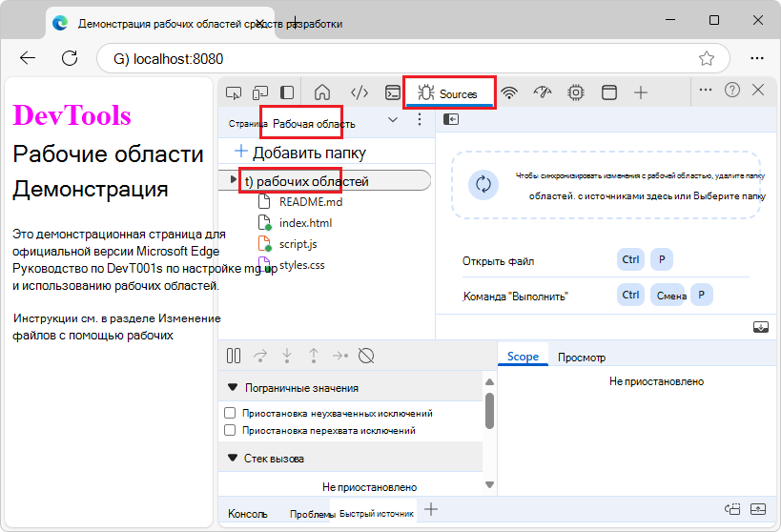Click Добавить папку to add folder

click(300, 153)
